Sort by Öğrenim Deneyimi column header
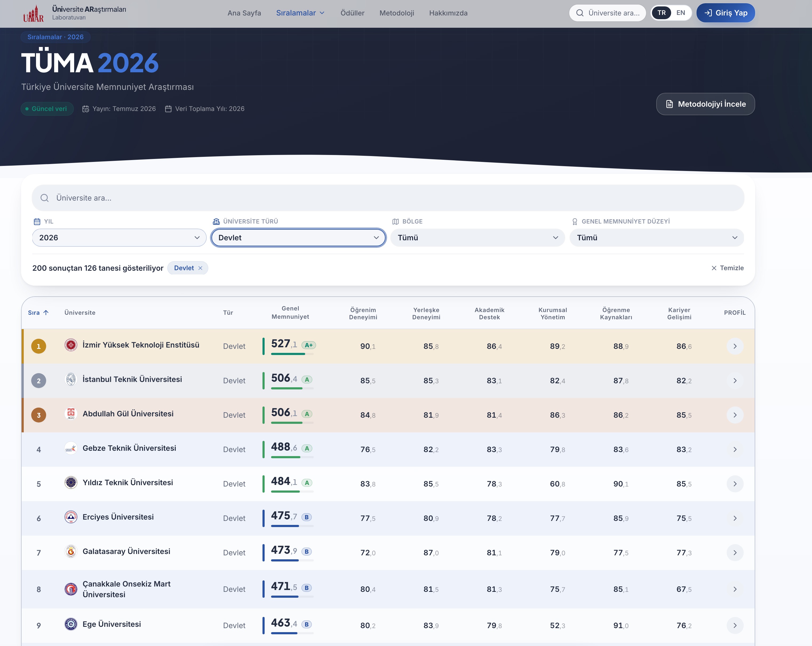The width and height of the screenshot is (812, 646). coord(363,313)
